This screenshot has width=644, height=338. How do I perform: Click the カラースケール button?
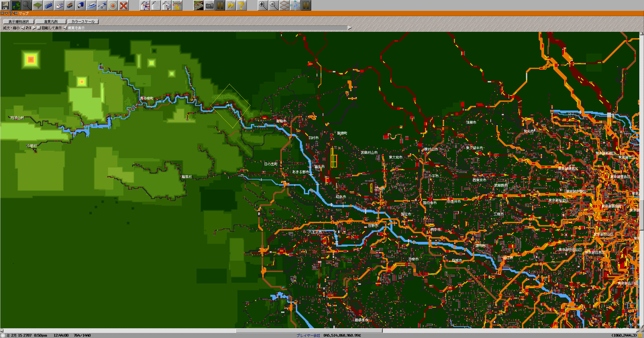pyautogui.click(x=83, y=21)
